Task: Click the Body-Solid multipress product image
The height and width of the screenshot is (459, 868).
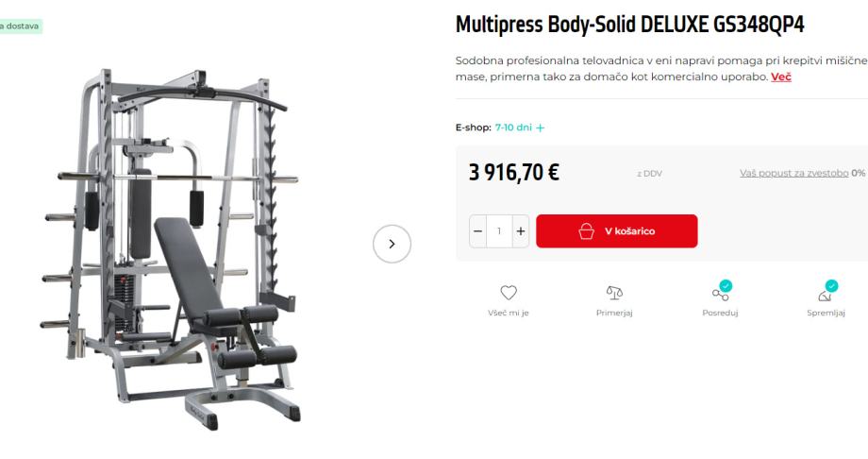Action: tap(172, 248)
